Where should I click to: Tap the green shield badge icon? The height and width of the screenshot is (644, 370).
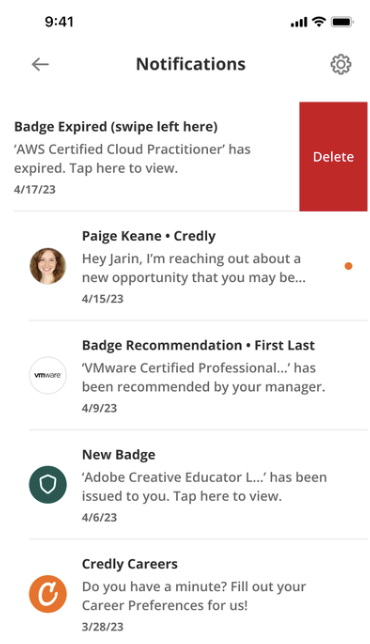click(48, 485)
